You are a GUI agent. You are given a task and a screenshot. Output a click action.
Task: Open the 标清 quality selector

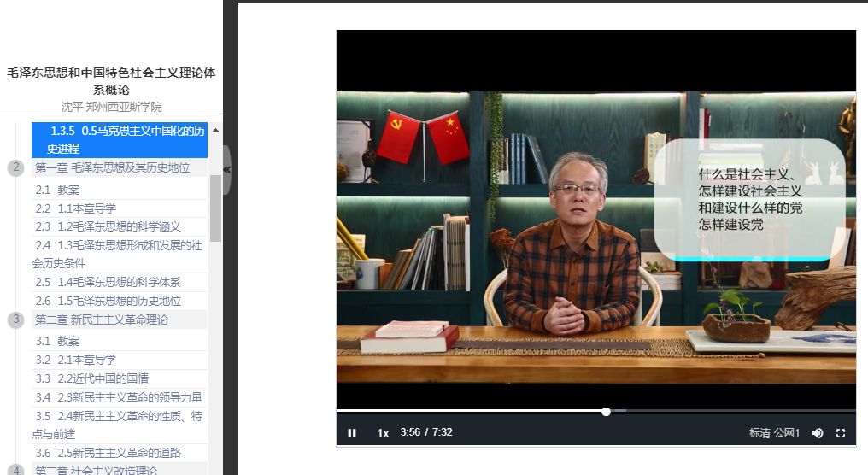[759, 433]
